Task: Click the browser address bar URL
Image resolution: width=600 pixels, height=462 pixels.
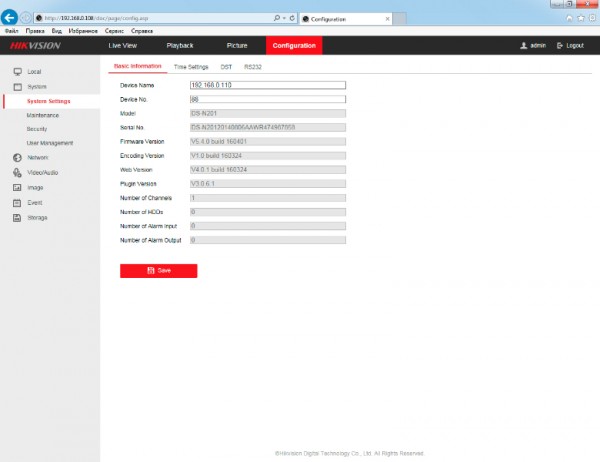Action: 96,18
